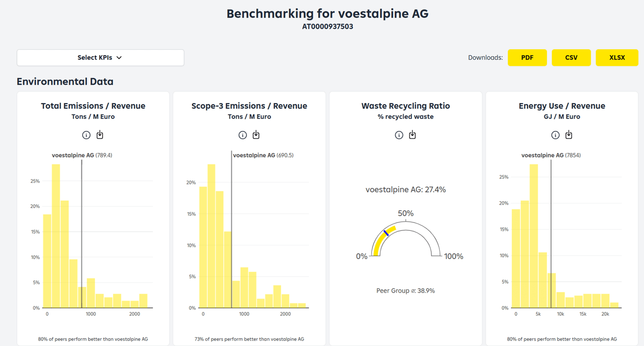This screenshot has height=346, width=644.
Task: Click the ISIN AT0000937503 below the title
Action: click(328, 26)
